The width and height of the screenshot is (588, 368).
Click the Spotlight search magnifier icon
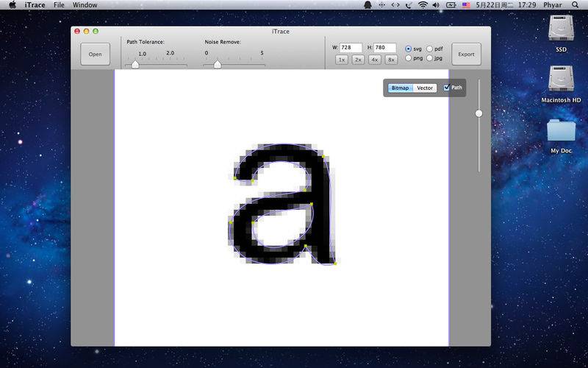tap(573, 5)
